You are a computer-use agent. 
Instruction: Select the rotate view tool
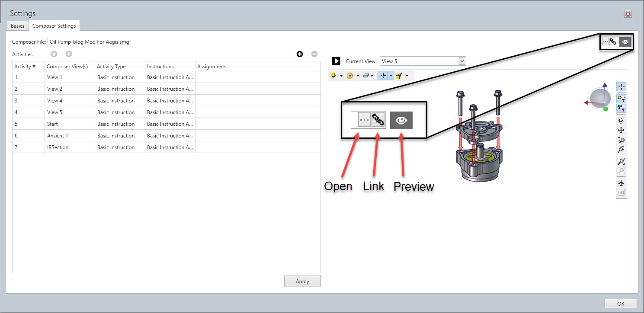(x=622, y=121)
